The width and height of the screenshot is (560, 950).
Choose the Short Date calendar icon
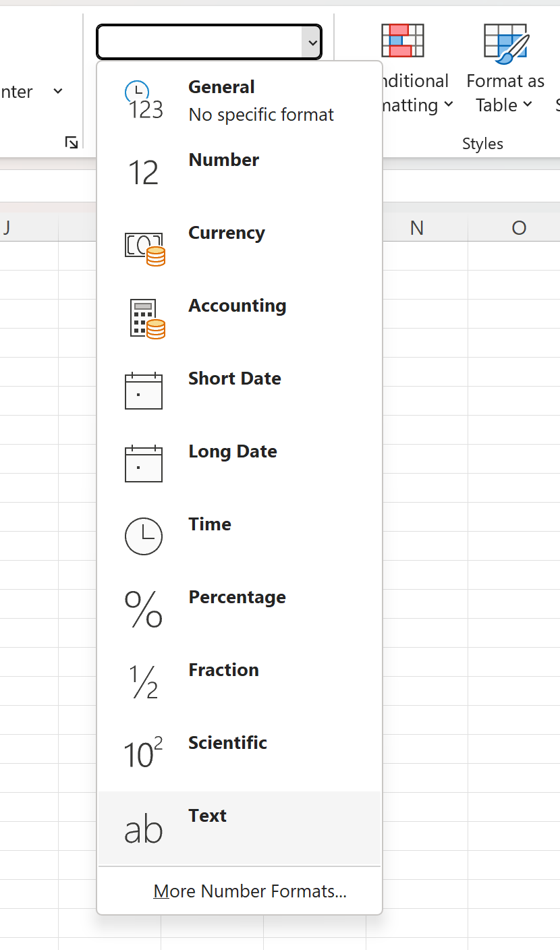144,391
